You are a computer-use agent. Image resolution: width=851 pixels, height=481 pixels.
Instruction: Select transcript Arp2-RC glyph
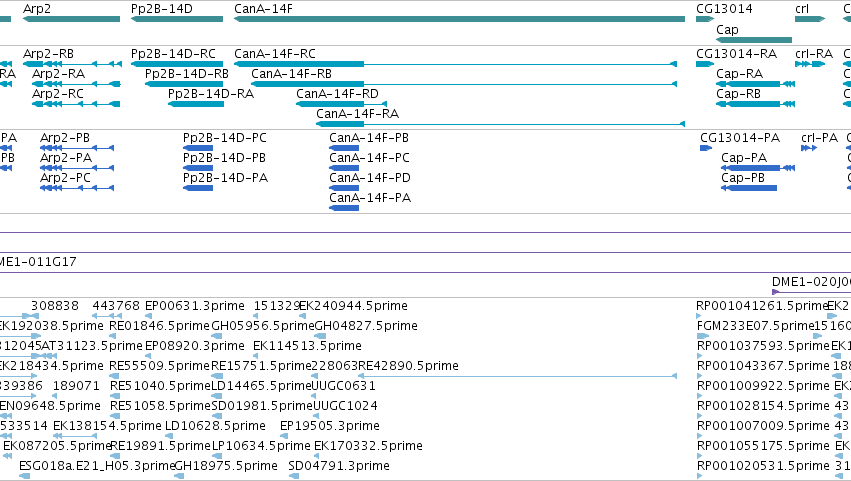(76, 104)
